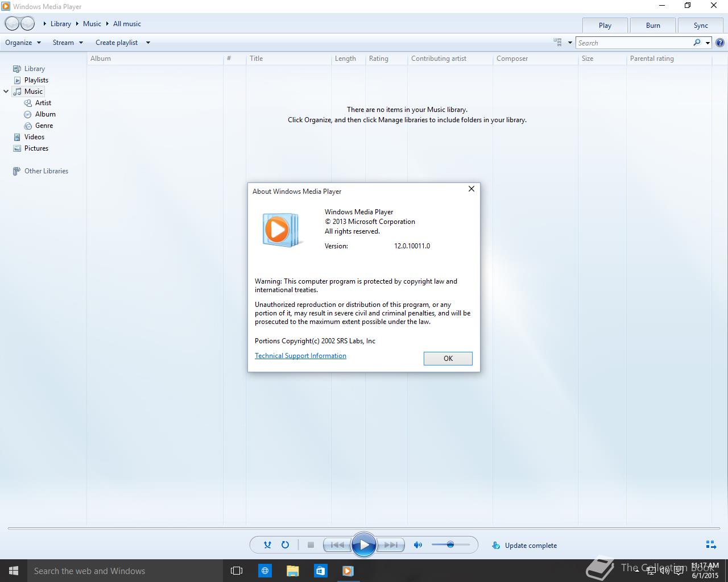
Task: Click the search magnifier icon
Action: click(697, 43)
